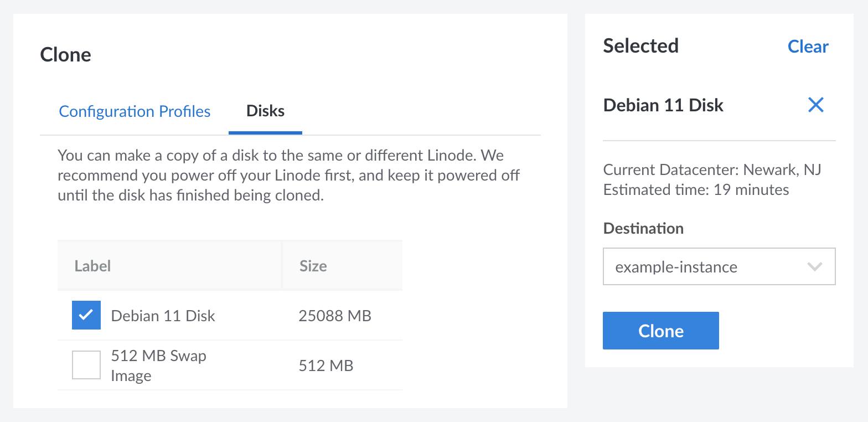Remove Debian 11 Disk from selection

[x=815, y=105]
